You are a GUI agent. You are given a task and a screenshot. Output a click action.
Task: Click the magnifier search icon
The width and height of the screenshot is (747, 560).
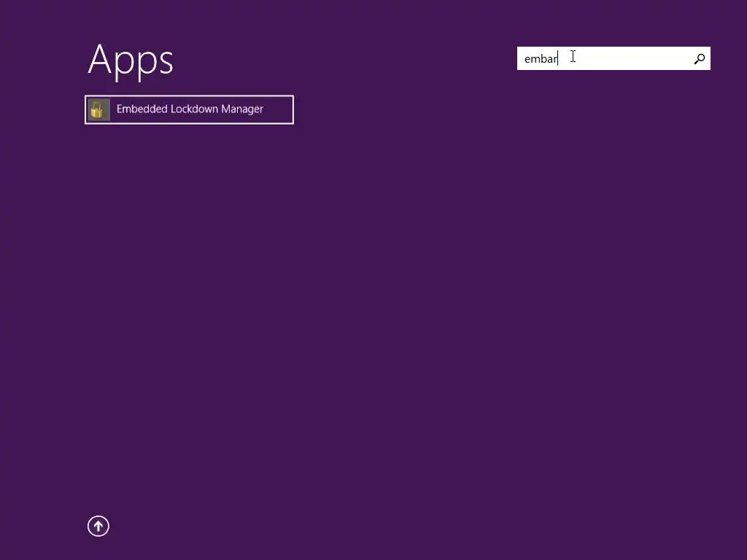[x=700, y=58]
